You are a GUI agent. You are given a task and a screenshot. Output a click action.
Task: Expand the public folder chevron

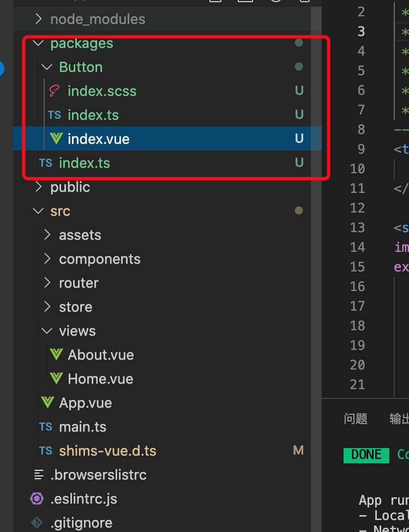coord(39,187)
